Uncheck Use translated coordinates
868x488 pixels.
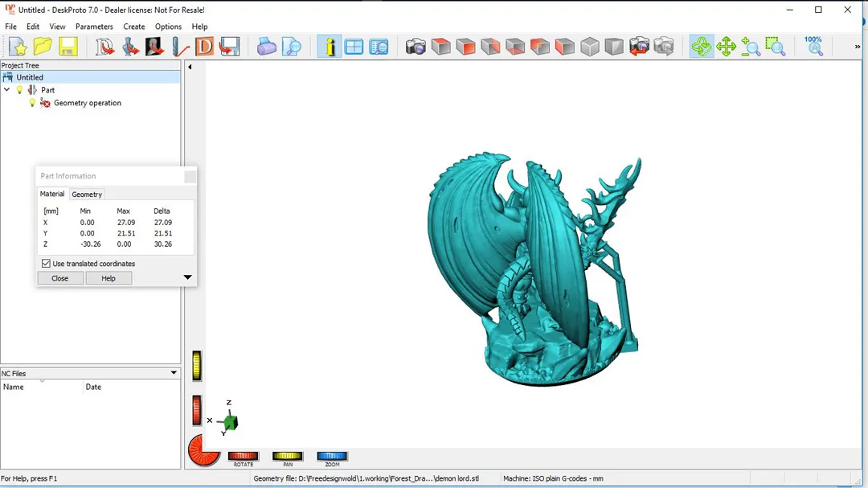[46, 264]
